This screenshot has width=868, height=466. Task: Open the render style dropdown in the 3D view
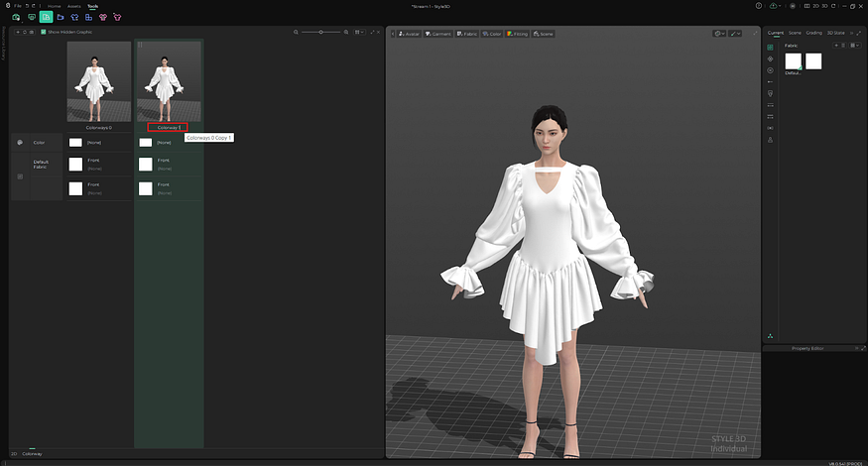719,34
